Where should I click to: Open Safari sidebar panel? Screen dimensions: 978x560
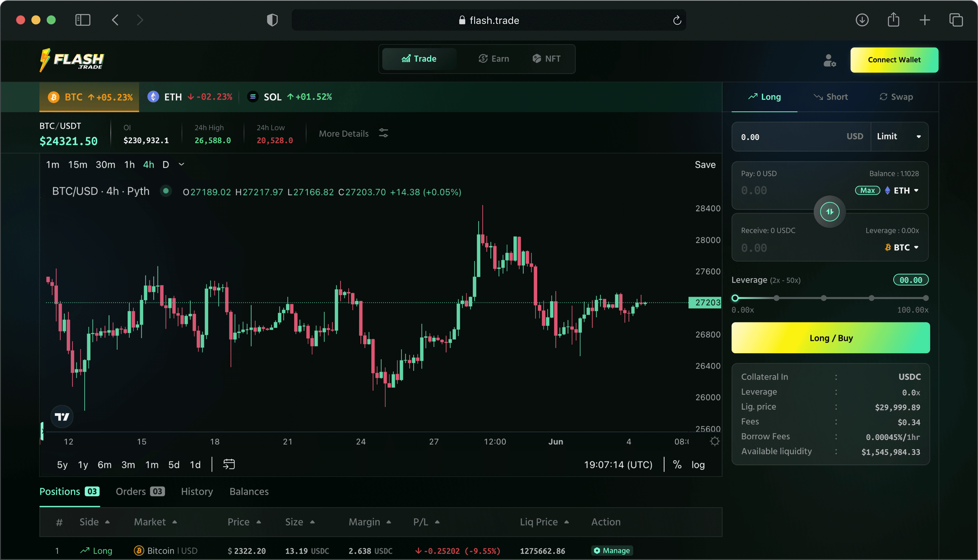83,20
